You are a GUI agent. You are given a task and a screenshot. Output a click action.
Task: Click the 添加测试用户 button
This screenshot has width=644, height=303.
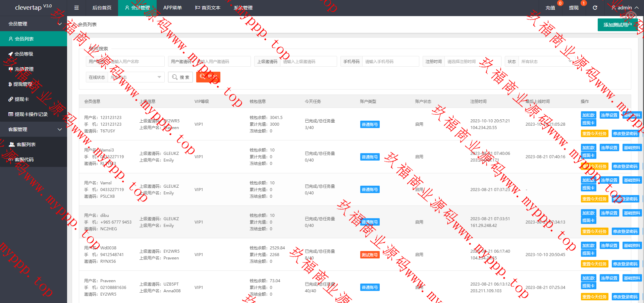(x=617, y=25)
